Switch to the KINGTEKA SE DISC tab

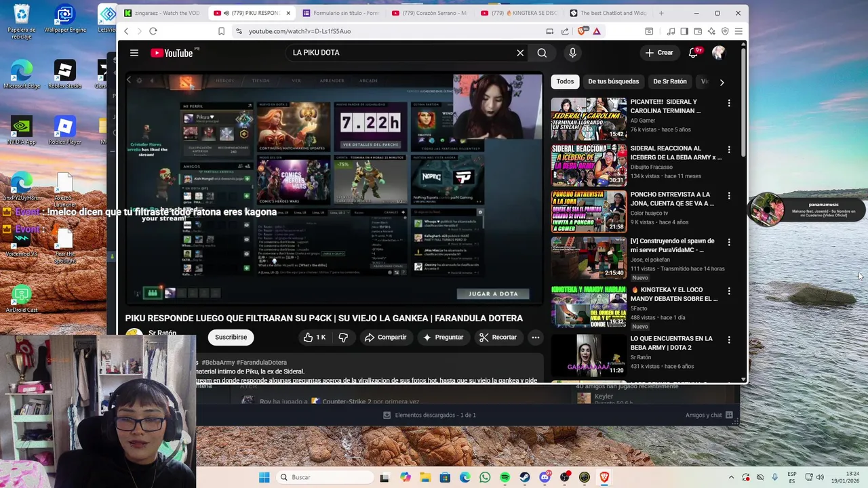tap(519, 13)
